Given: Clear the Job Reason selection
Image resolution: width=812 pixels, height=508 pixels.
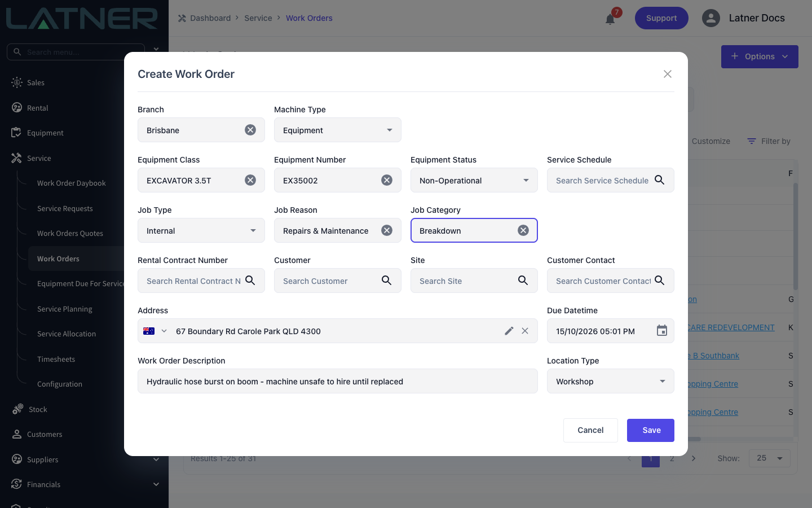Looking at the screenshot, I should (x=387, y=230).
